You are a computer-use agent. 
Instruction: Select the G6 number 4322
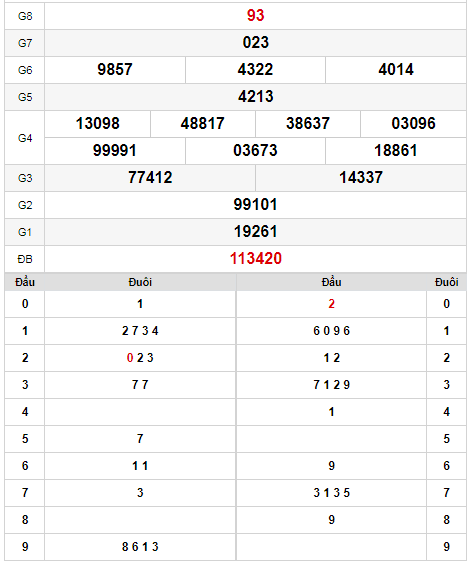(x=255, y=70)
